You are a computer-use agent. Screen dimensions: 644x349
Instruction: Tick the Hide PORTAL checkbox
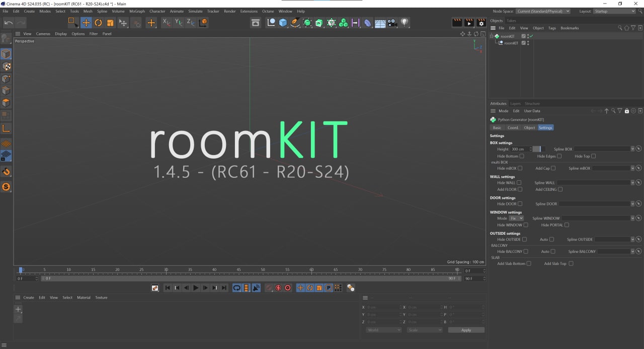[x=567, y=225]
